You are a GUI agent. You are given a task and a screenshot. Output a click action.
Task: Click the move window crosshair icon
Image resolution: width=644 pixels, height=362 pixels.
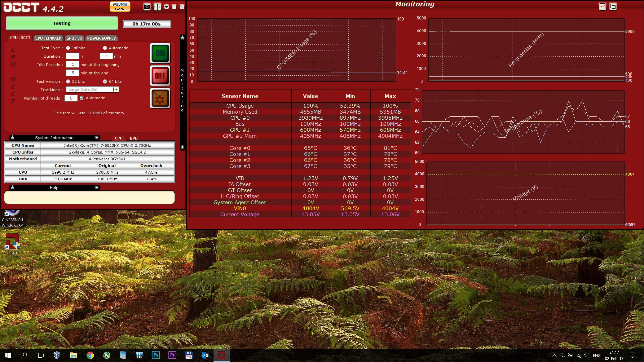[157, 7]
